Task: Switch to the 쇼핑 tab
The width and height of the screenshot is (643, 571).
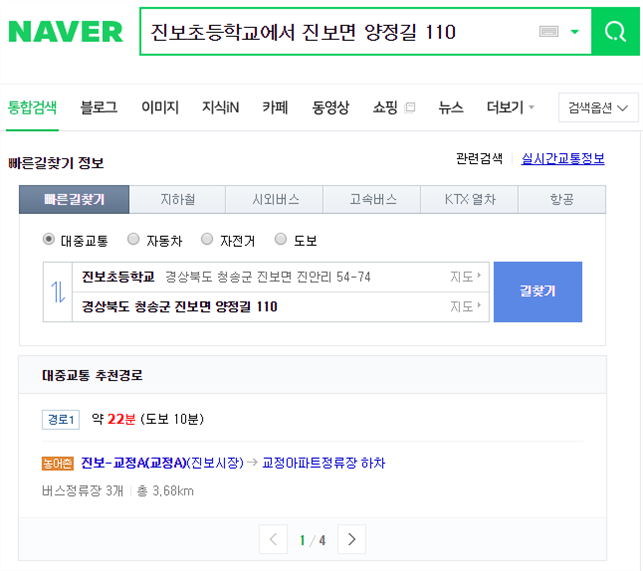Action: point(385,107)
